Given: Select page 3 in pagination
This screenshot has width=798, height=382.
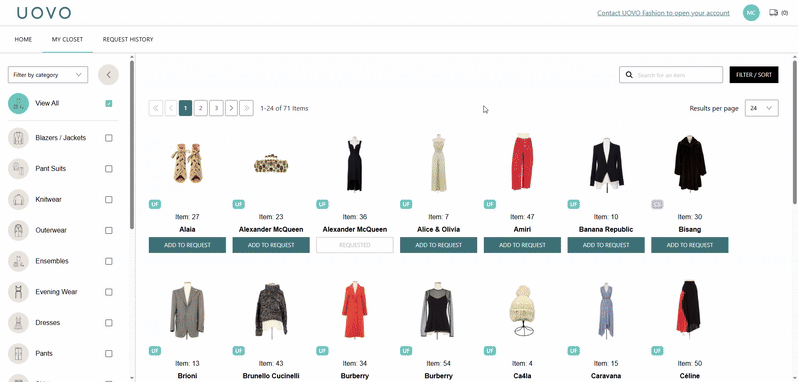Looking at the screenshot, I should pyautogui.click(x=216, y=108).
